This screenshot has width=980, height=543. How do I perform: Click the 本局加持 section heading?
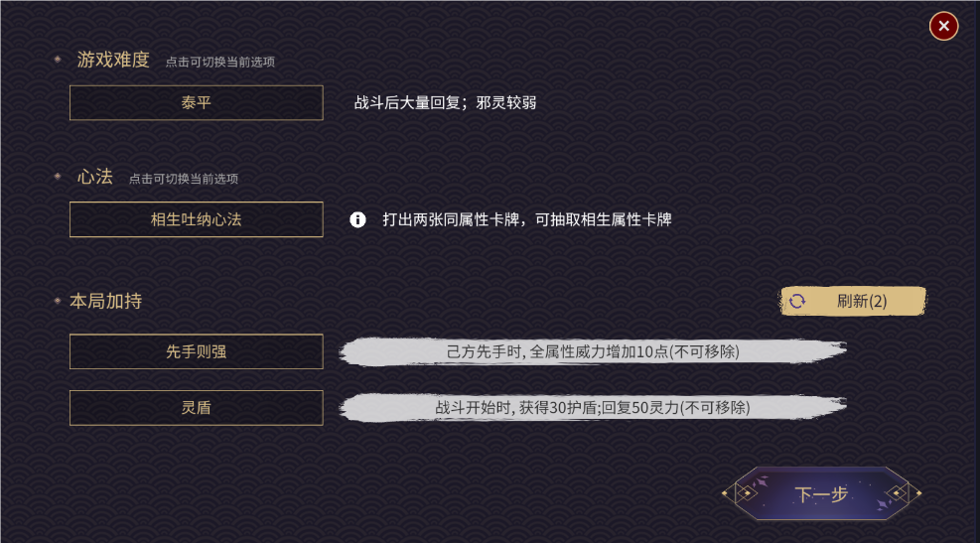click(x=105, y=300)
